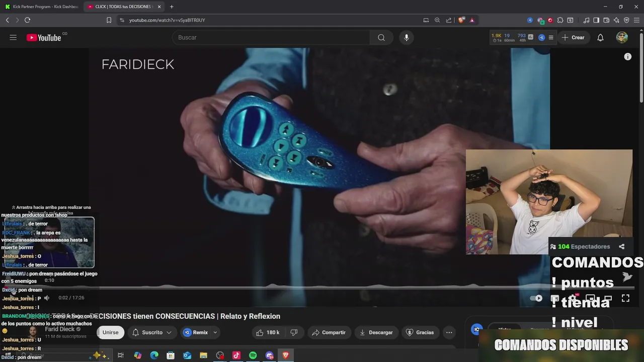Open the Crear create menu
Image resolution: width=644 pixels, height=362 pixels.
[573, 38]
